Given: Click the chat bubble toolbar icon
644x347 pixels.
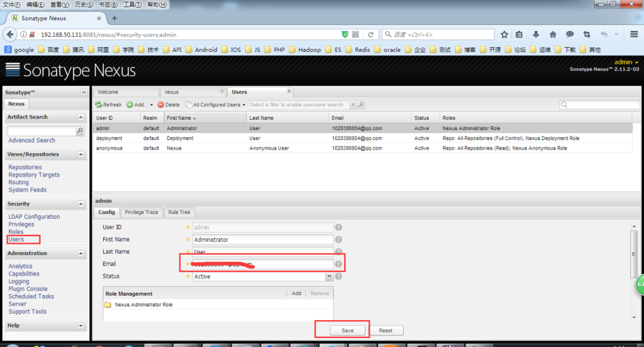Looking at the screenshot, I should coord(570,34).
